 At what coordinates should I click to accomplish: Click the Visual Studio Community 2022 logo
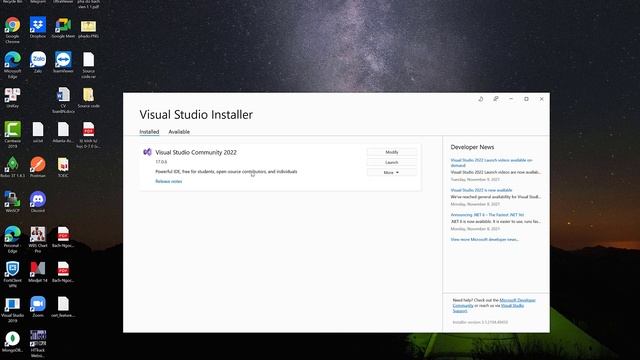coord(147,152)
